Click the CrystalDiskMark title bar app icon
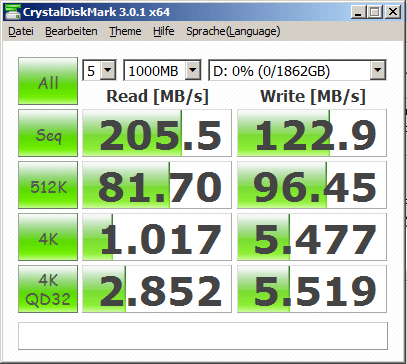This screenshot has width=407, height=364. click(12, 11)
